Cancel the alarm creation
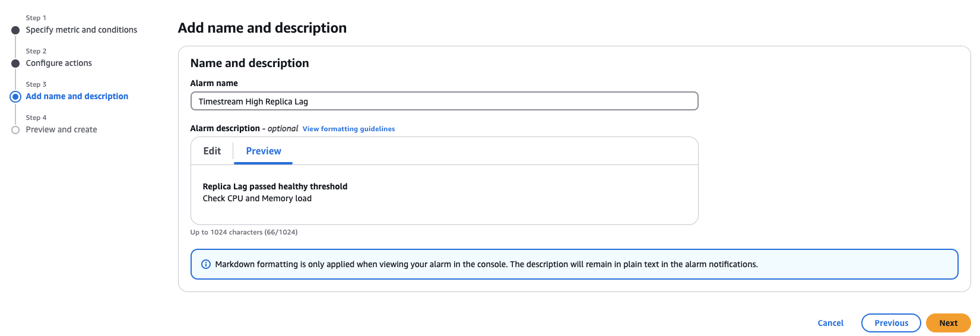Image resolution: width=980 pixels, height=336 pixels. pos(830,323)
